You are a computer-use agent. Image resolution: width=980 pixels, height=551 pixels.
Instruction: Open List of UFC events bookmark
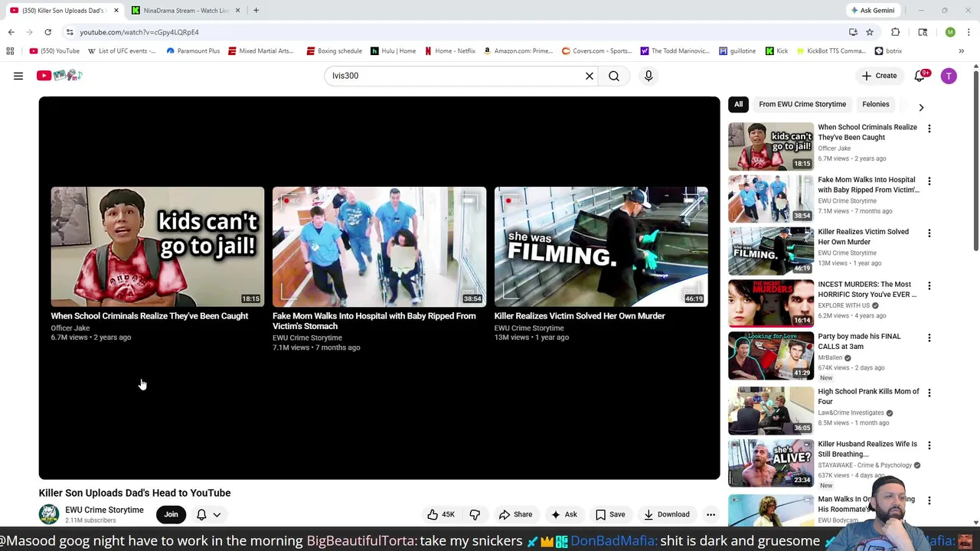(x=122, y=51)
